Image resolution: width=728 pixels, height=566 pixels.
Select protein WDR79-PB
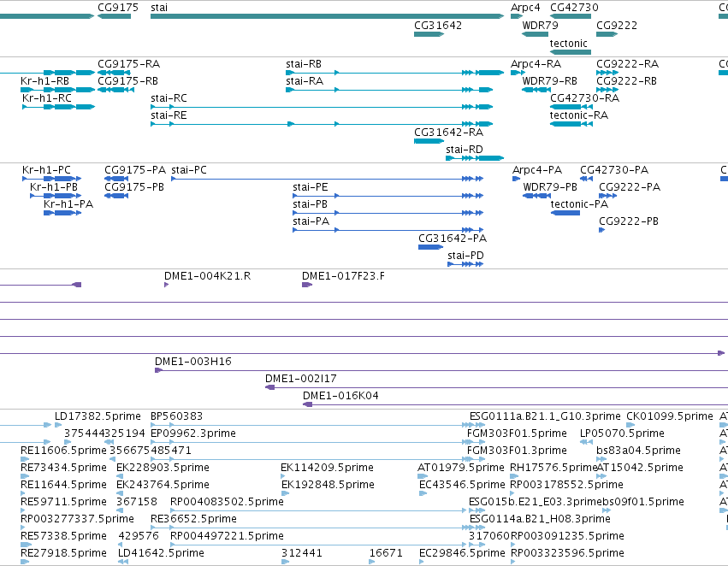pos(536,196)
